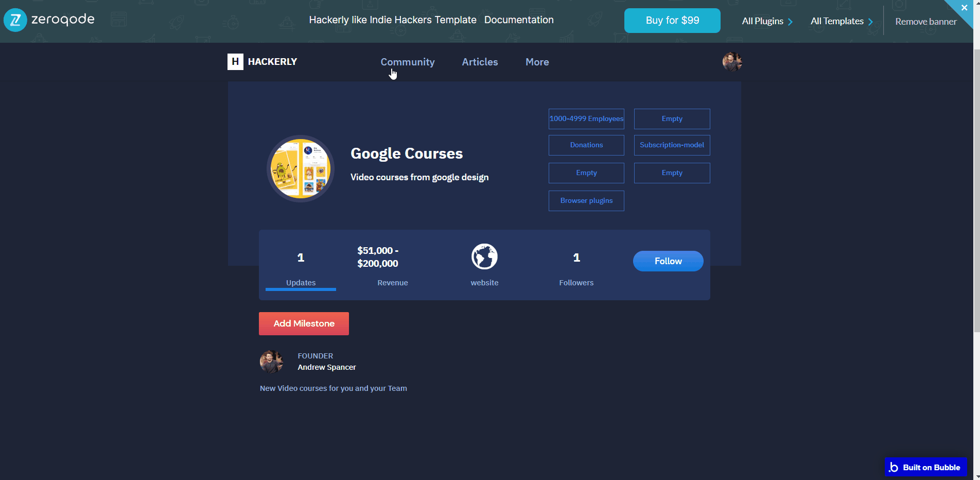Open the Documentation link
The height and width of the screenshot is (480, 980).
519,20
